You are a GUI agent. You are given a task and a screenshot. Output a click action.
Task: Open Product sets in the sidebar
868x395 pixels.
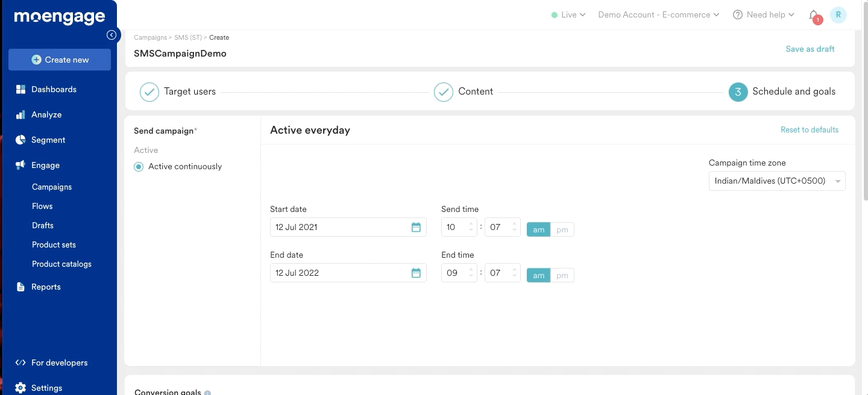tap(54, 244)
